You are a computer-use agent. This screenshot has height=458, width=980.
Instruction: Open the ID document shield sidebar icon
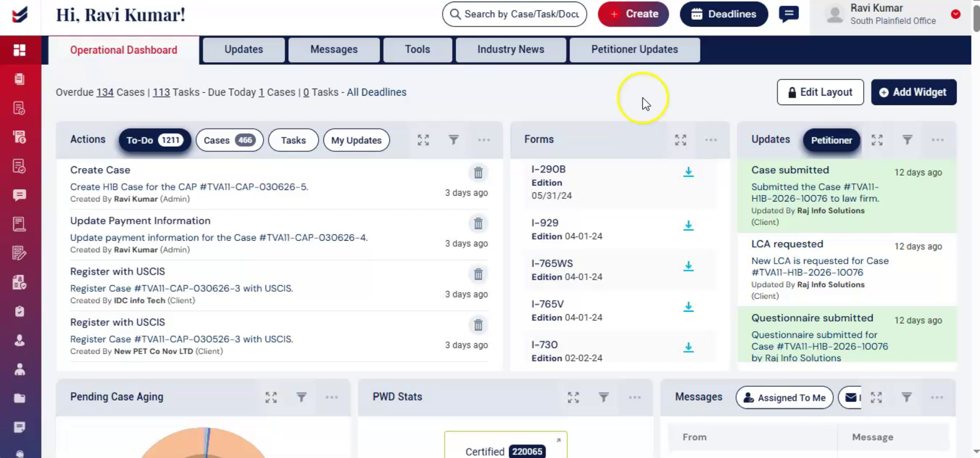[x=19, y=282]
